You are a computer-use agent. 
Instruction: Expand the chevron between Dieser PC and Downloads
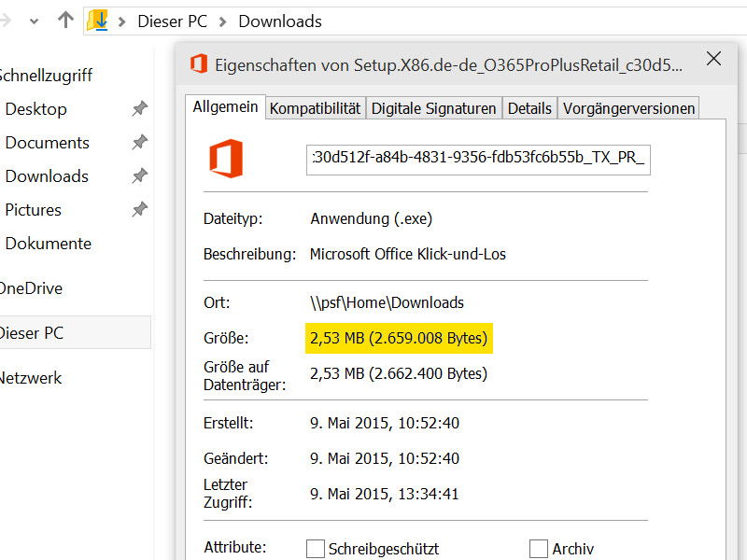pyautogui.click(x=222, y=21)
